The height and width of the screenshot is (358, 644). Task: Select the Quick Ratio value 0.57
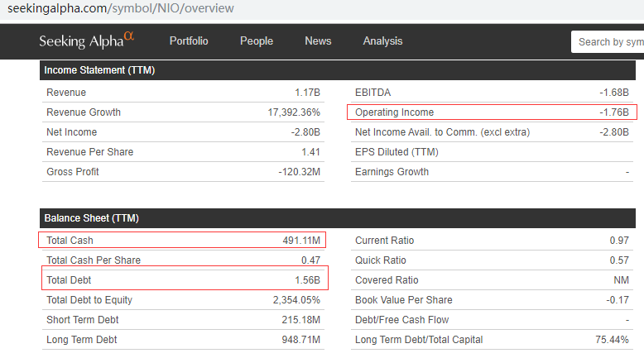[619, 260]
